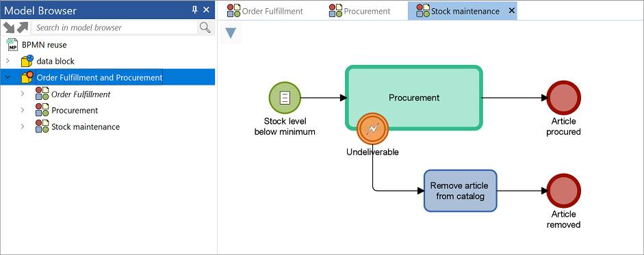Close the Model Browser panel
Viewport: 644px width, 255px height.
(206, 10)
